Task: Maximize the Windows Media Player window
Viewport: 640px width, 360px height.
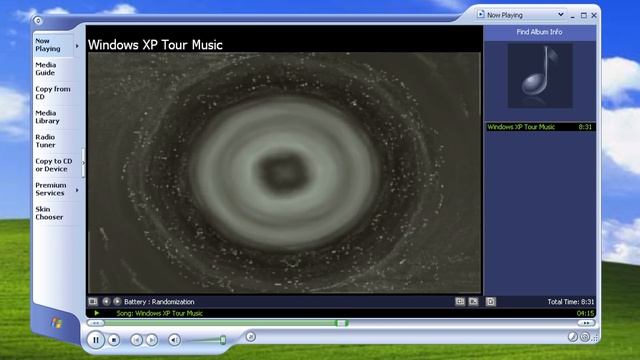Action: 584,16
